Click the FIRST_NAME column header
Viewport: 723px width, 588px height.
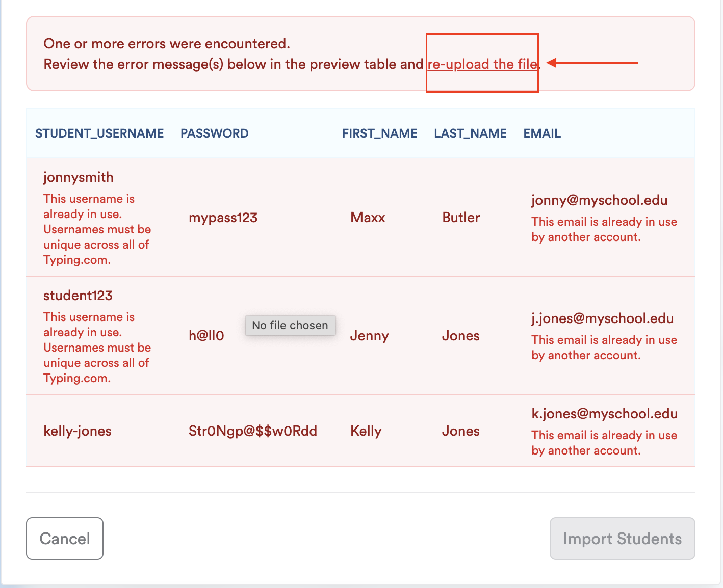click(379, 133)
